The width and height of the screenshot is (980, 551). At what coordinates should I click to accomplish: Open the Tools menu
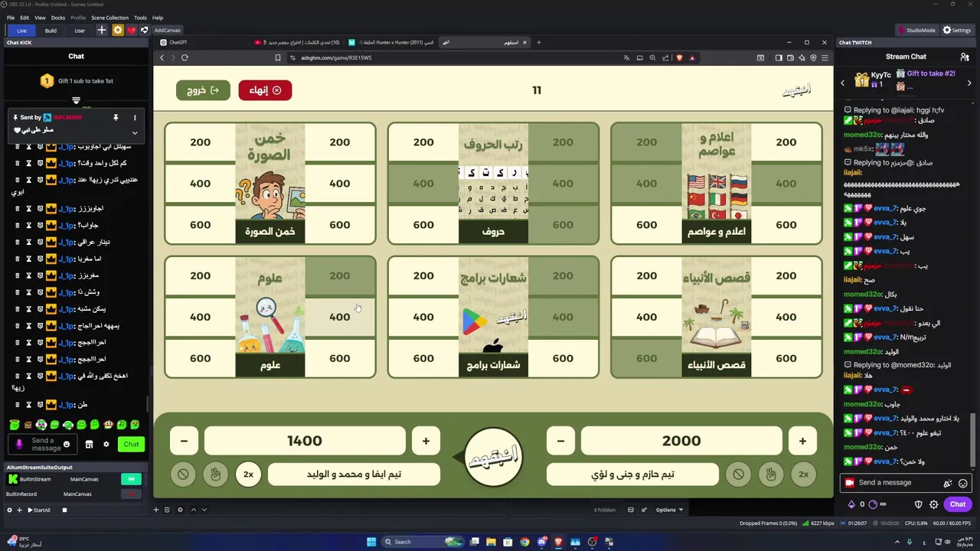point(140,18)
